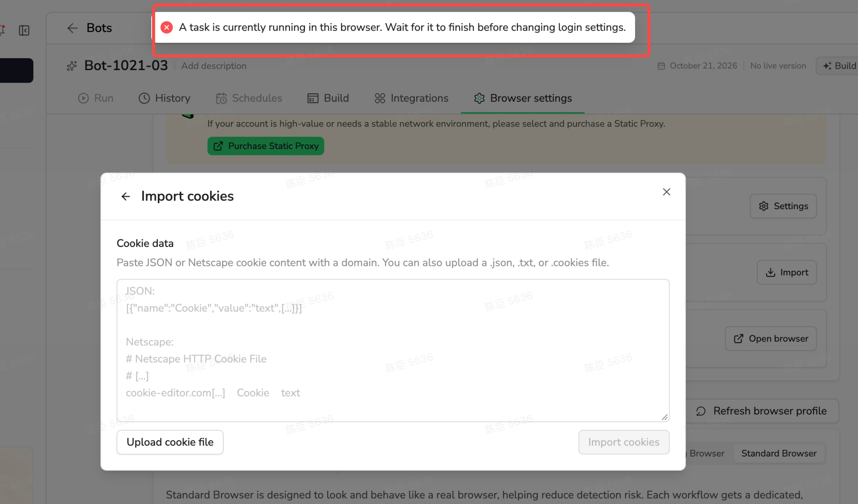Viewport: 858px width, 504px height.
Task: Click the Bot-1021-03 title
Action: (x=126, y=65)
